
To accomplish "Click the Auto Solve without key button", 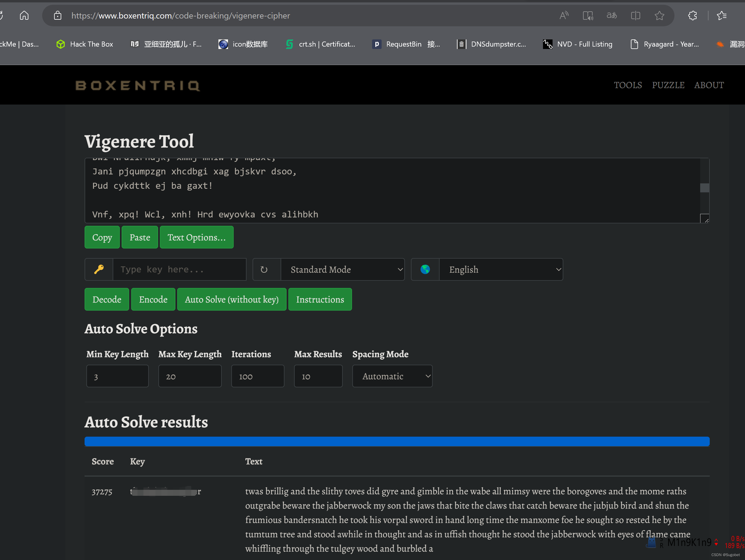I will click(231, 299).
